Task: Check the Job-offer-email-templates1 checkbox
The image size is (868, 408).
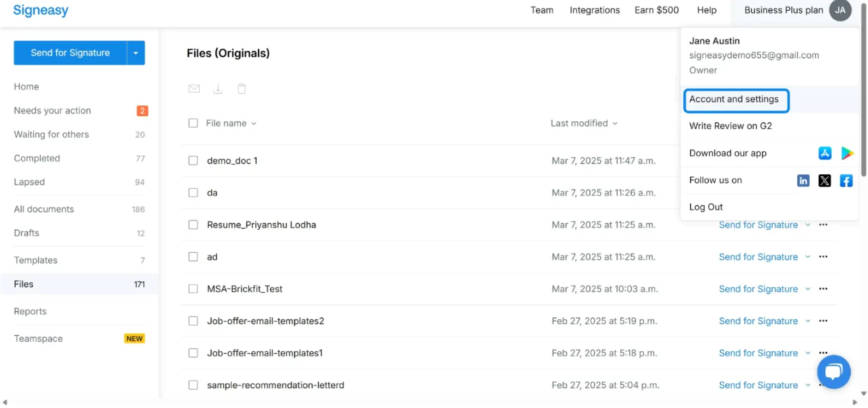Action: point(193,353)
